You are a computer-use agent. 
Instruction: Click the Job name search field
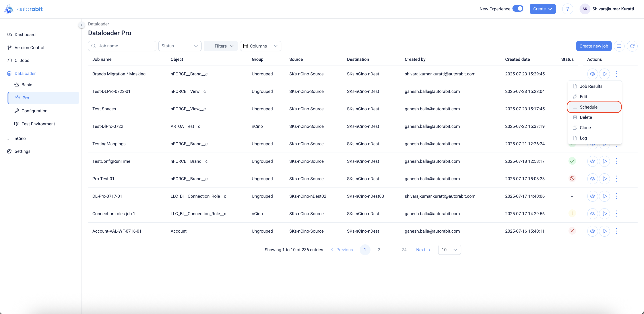122,46
